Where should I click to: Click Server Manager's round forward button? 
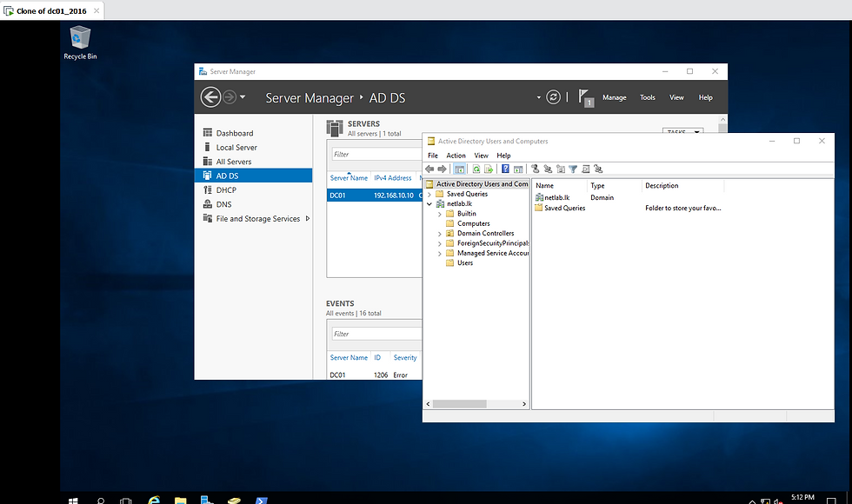tap(230, 97)
